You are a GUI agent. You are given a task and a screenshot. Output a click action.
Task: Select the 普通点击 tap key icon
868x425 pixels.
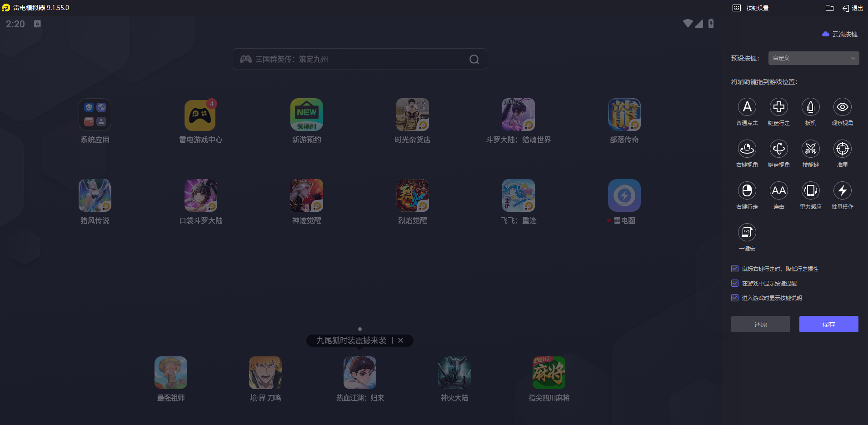747,107
